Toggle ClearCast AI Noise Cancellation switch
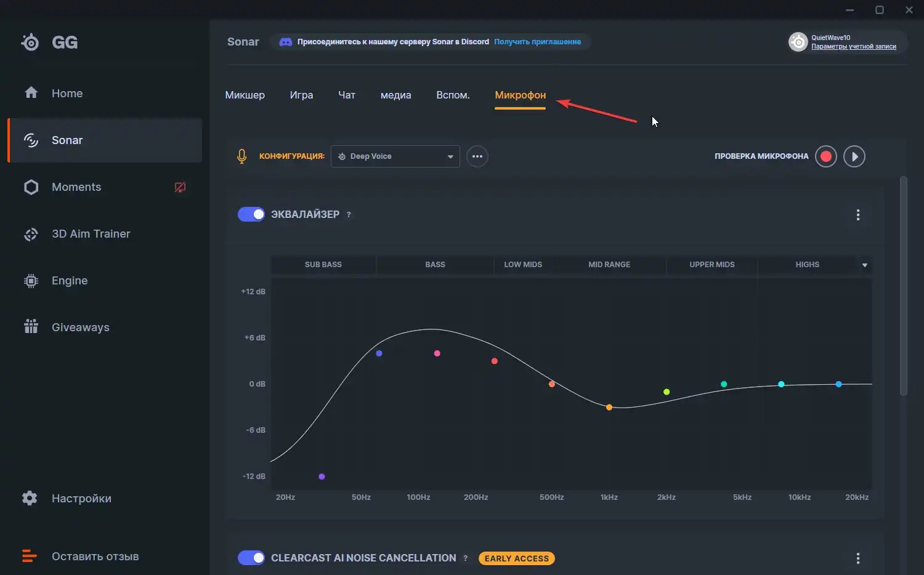Image resolution: width=924 pixels, height=575 pixels. pos(251,558)
